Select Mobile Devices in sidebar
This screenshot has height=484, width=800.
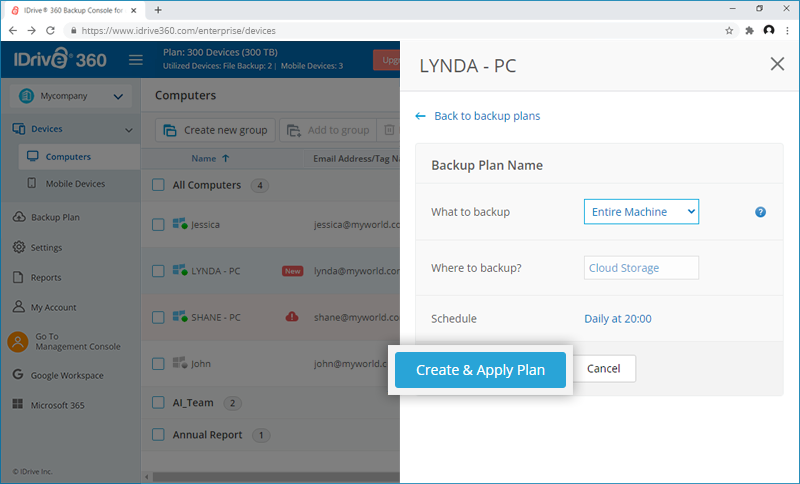click(x=74, y=184)
